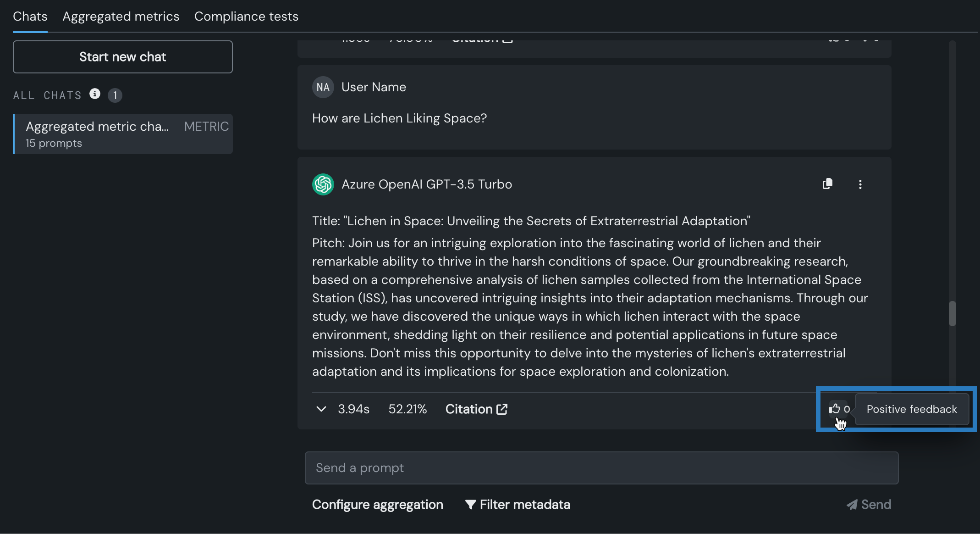Open the Citation external link
The height and width of the screenshot is (534, 980).
point(476,409)
